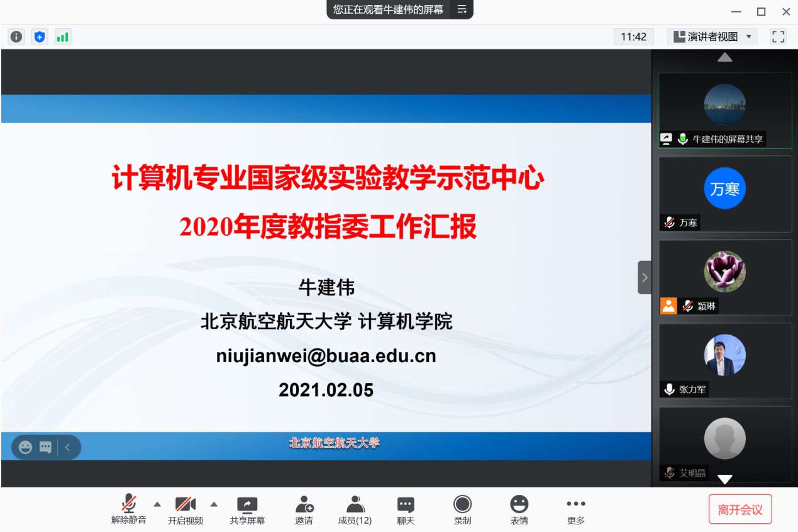Enter full screen mode
Viewport: 798px width, 532px height.
779,37
